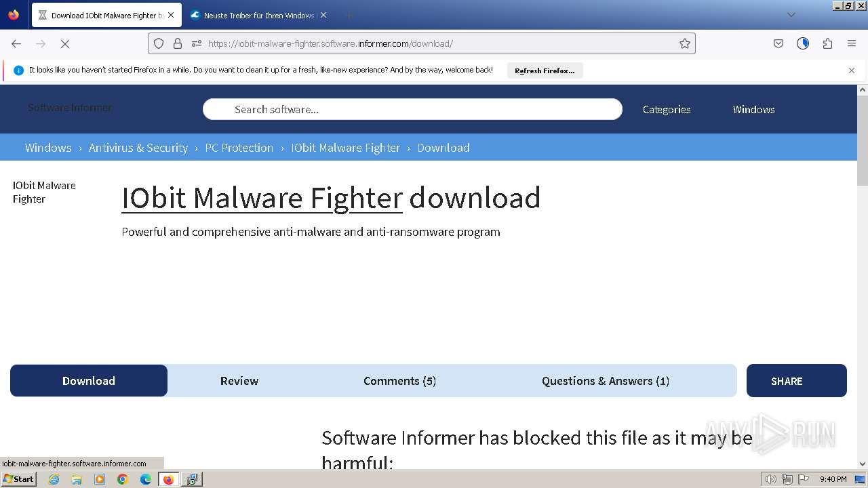Expand the list all tabs chevron
This screenshot has width=868, height=488.
[791, 15]
